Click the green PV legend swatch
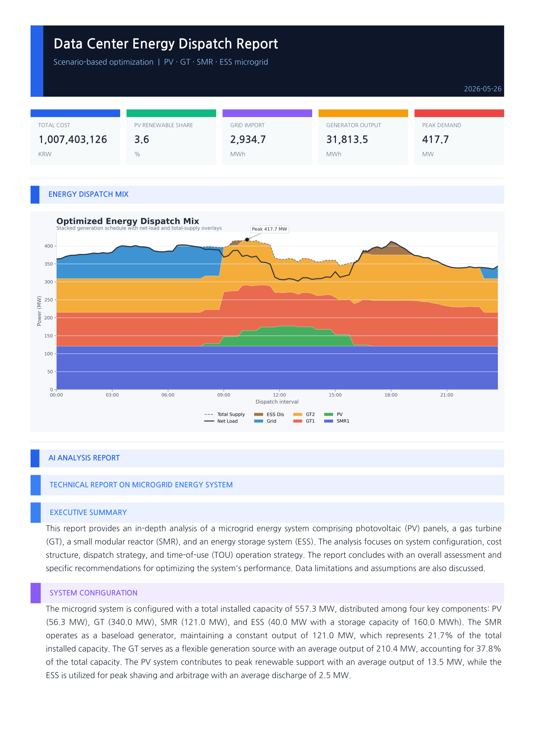Viewport: 535px width, 756px height. 328,414
